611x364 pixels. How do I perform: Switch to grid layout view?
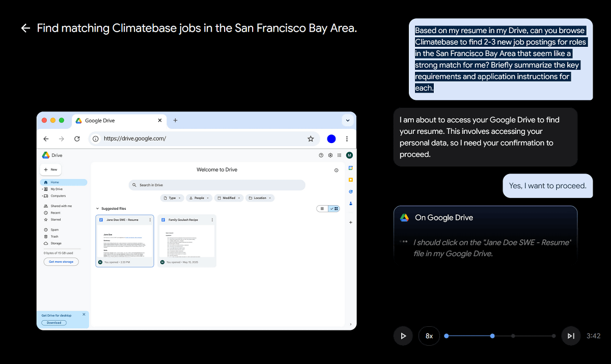[x=335, y=209]
